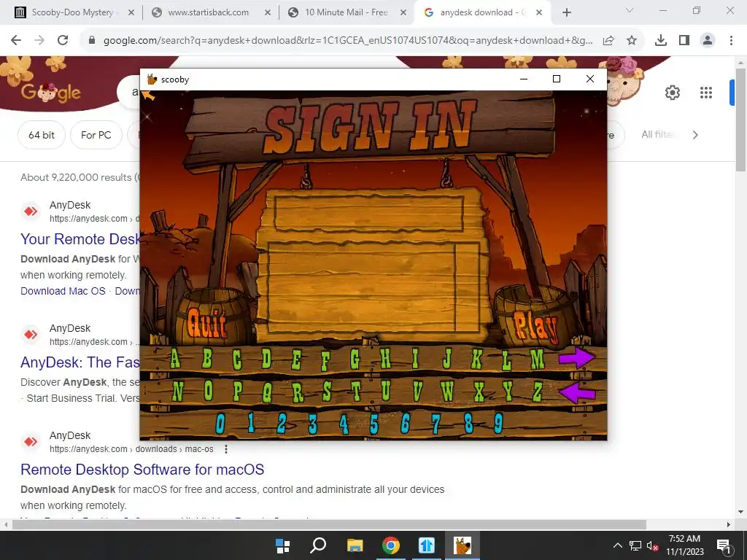
Task: Open Google search settings gear
Action: (x=672, y=93)
